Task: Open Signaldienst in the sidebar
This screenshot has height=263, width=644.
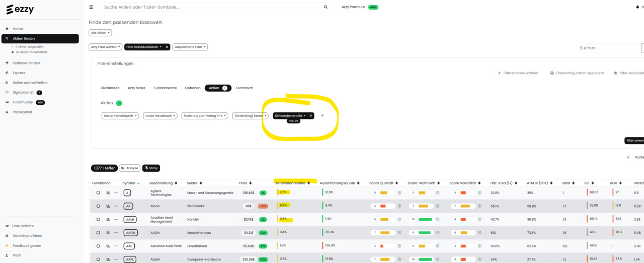Action: [x=23, y=93]
